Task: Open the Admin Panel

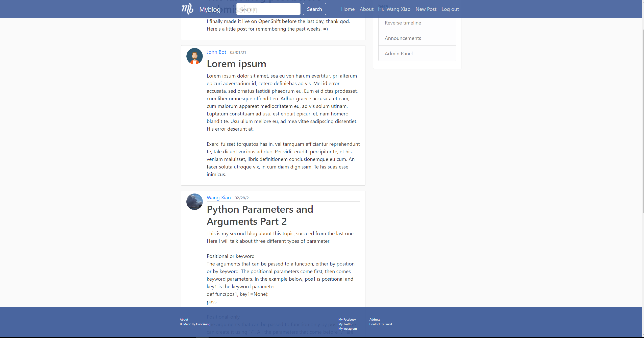Action: pyautogui.click(x=398, y=53)
